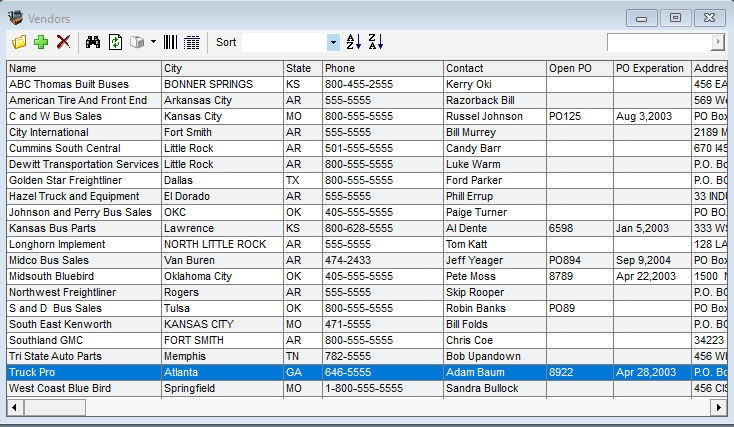Click the State column header
The image size is (734, 427).
[303, 68]
